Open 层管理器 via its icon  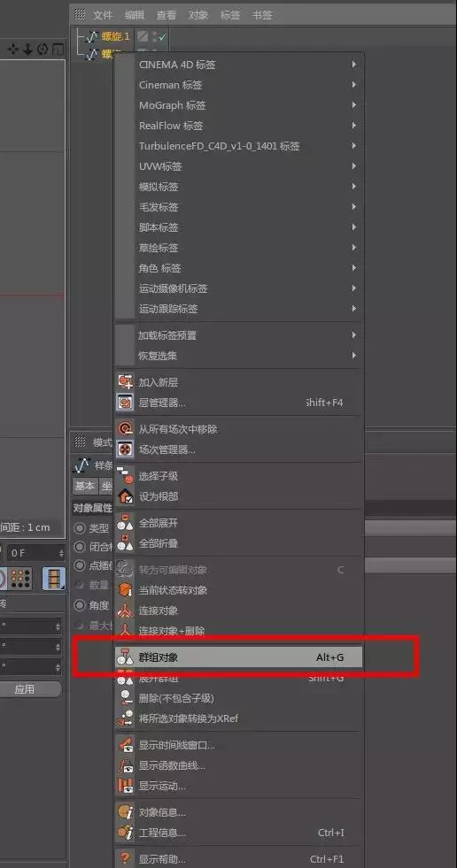(126, 403)
